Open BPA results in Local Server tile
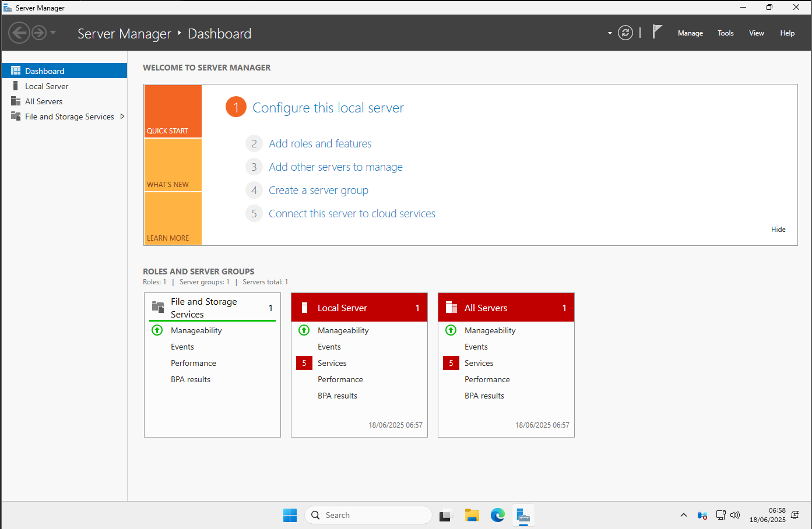The width and height of the screenshot is (812, 529). (338, 396)
